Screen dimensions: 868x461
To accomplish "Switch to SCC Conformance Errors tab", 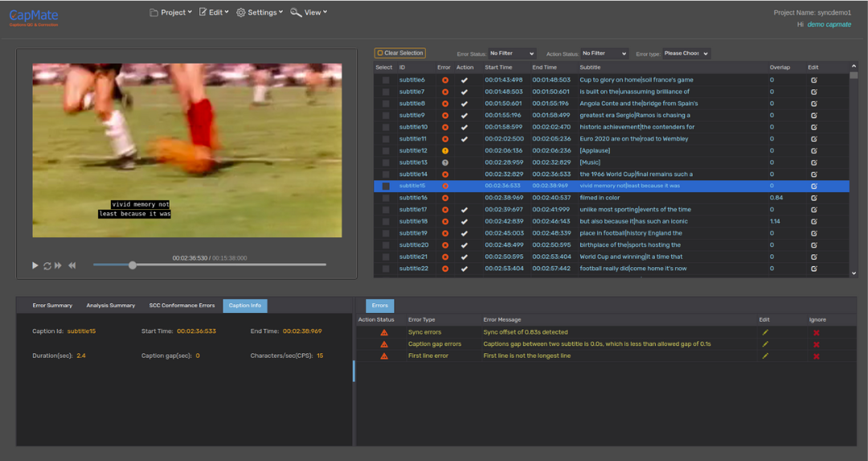I will pyautogui.click(x=182, y=306).
